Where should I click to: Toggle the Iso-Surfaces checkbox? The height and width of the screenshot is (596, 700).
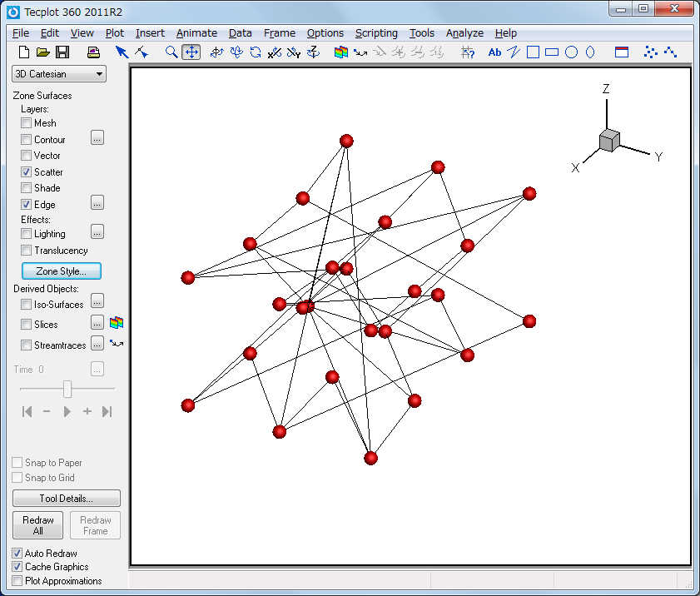coord(27,305)
